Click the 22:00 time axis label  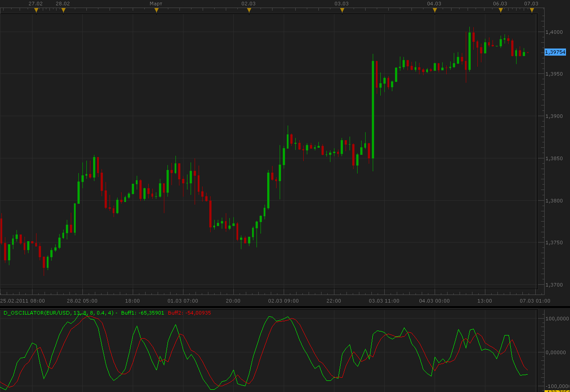point(334,301)
